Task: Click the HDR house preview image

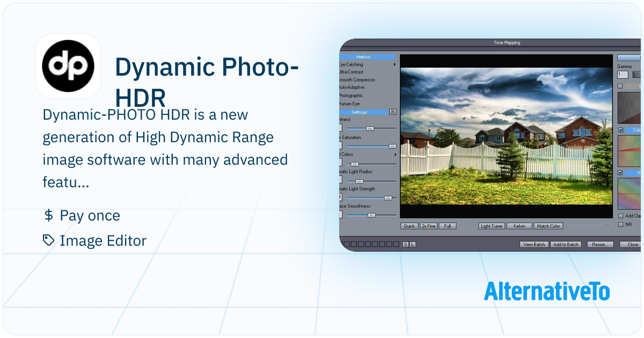Action: point(506,136)
